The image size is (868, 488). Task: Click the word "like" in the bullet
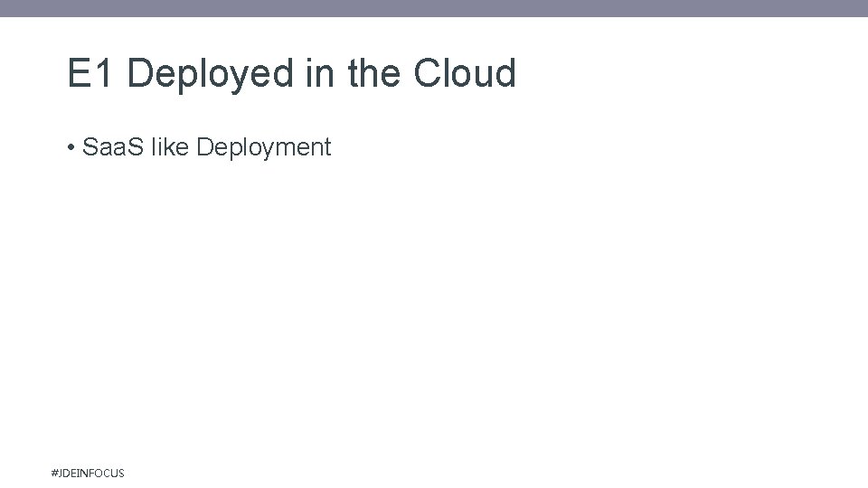170,146
